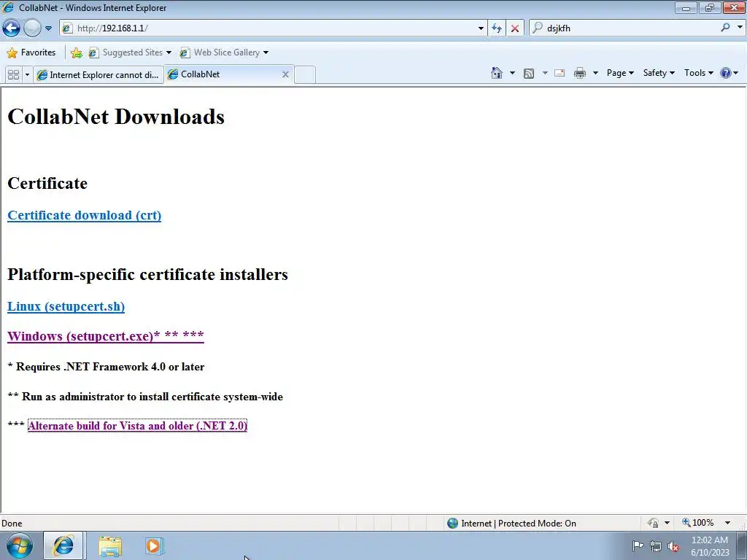
Task: Follow the Certificate download (crt) link
Action: point(85,215)
